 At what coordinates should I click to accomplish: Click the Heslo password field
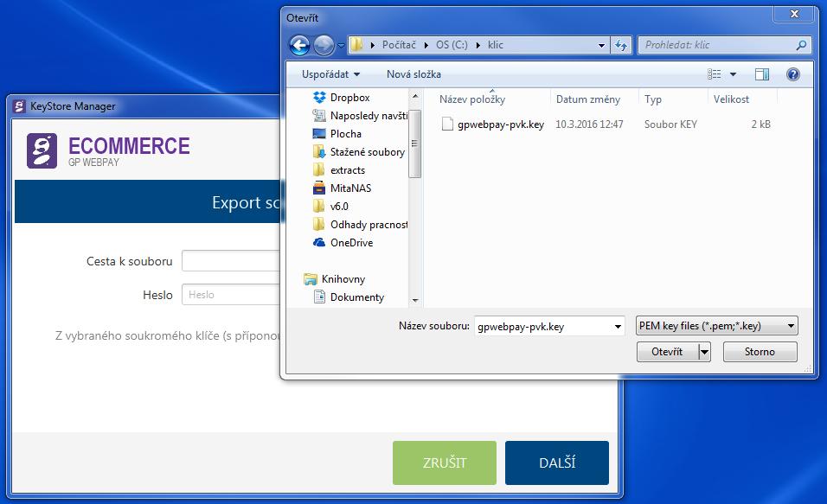pyautogui.click(x=230, y=295)
